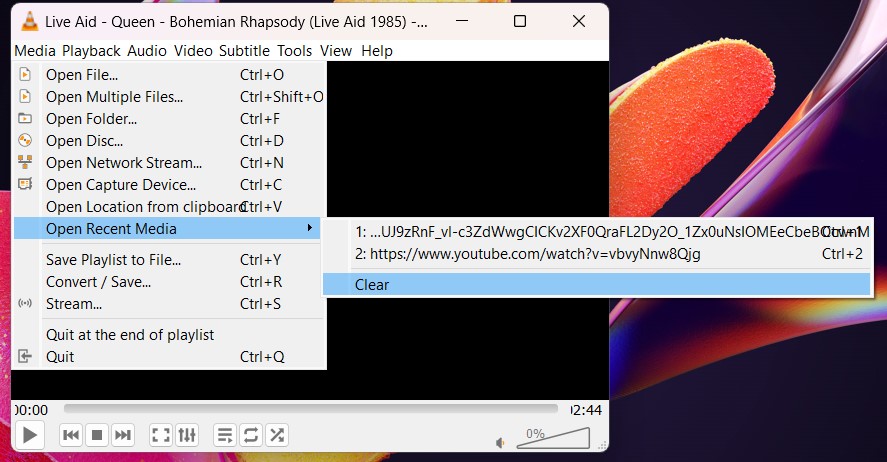887x462 pixels.
Task: Choose Convert / Save... entry
Action: click(169, 282)
